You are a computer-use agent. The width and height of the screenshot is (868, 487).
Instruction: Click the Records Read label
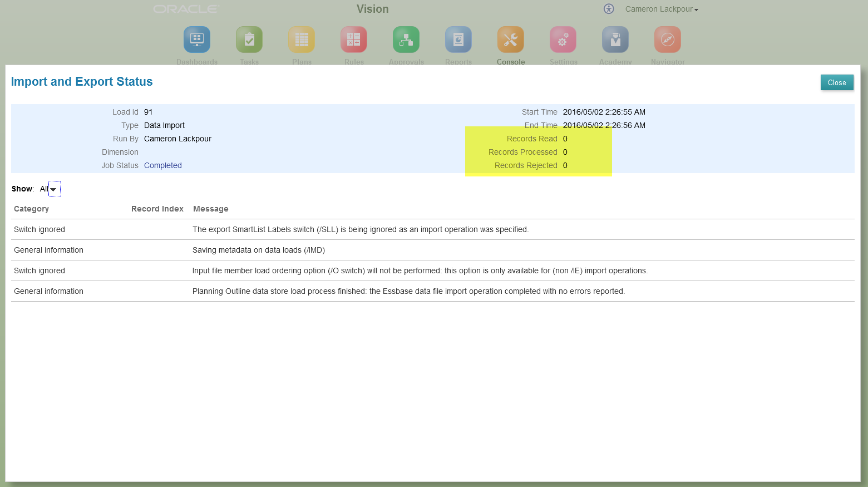coord(532,139)
